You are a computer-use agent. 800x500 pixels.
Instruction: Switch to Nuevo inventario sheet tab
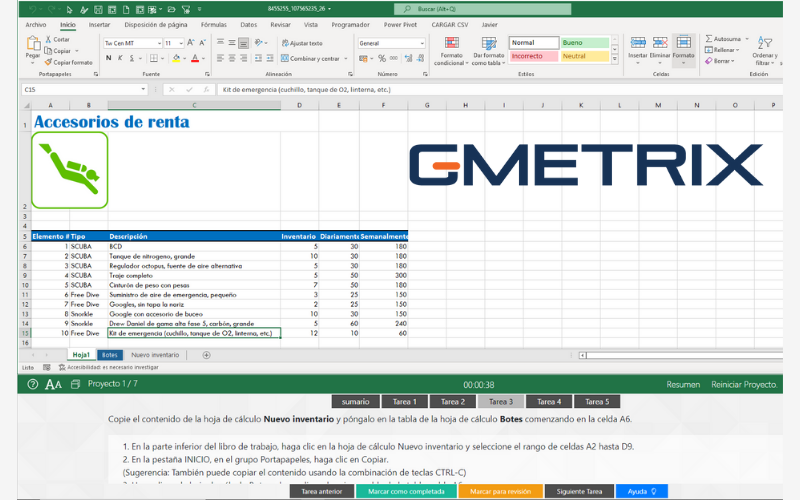(155, 355)
